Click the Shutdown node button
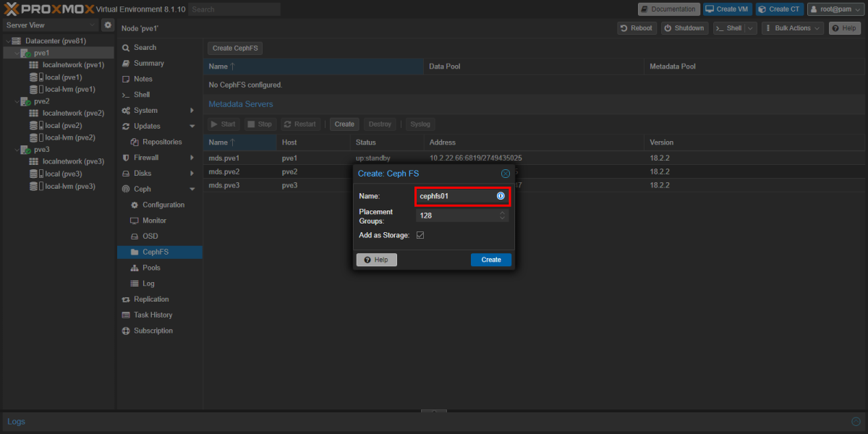Image resolution: width=868 pixels, height=434 pixels. tap(684, 28)
